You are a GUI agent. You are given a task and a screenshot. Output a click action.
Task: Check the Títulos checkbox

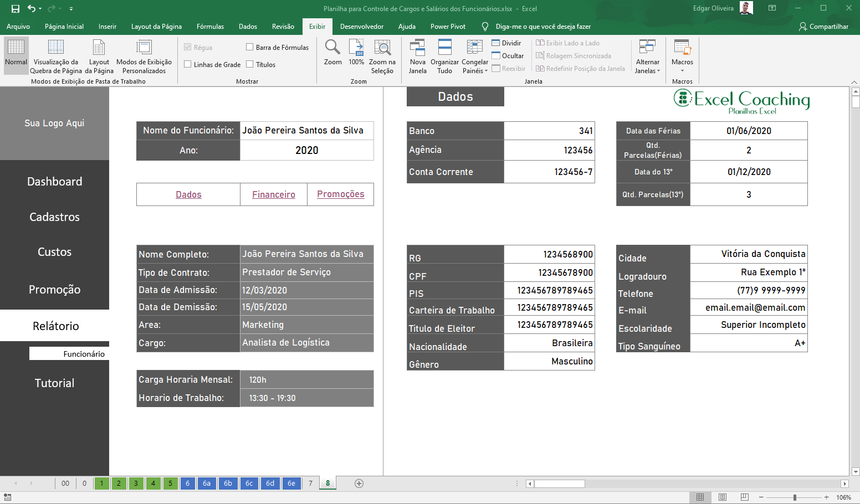(250, 64)
